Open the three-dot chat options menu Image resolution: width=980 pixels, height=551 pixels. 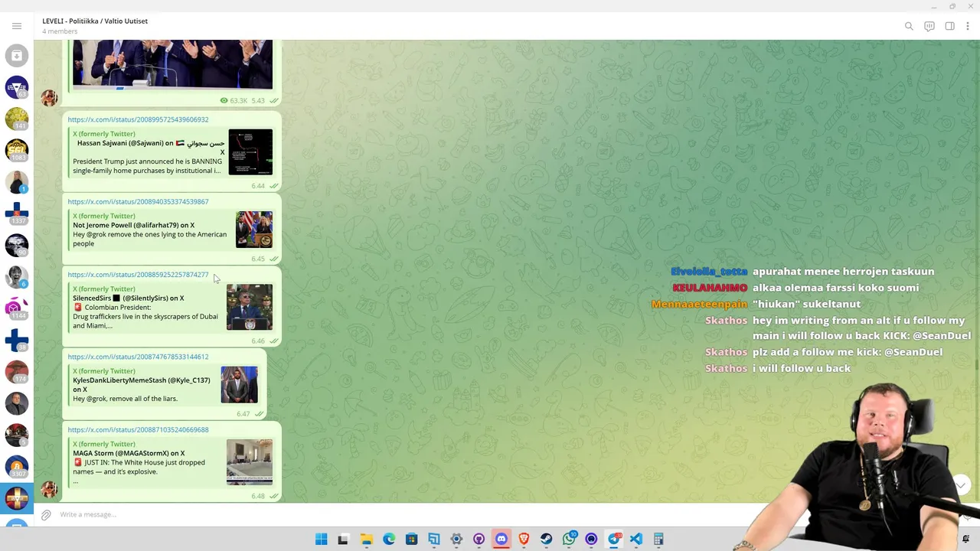968,26
